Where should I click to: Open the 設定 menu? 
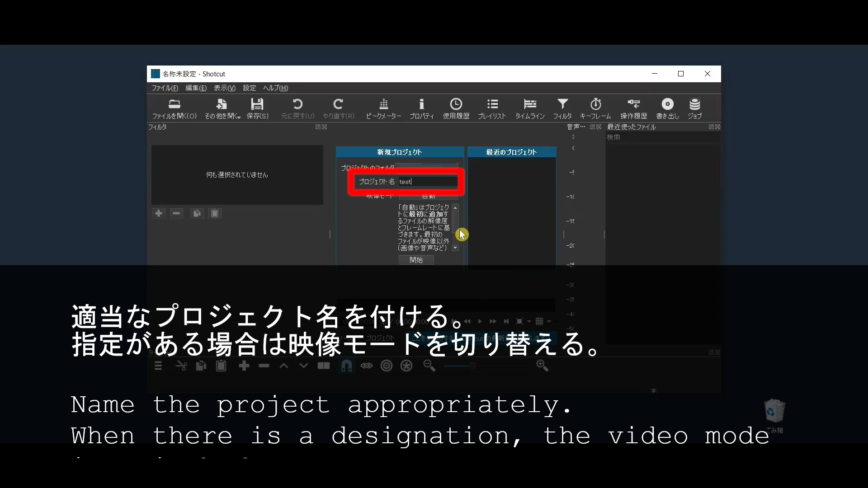(x=250, y=88)
